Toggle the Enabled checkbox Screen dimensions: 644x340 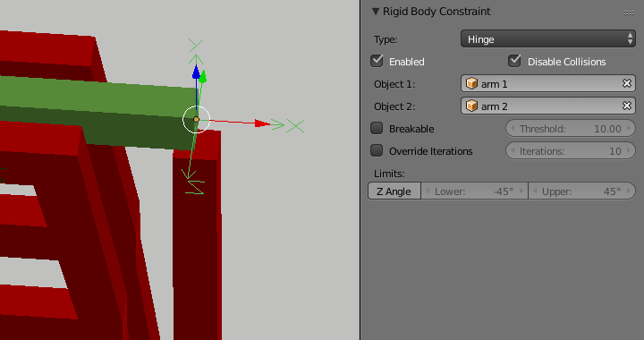[377, 61]
